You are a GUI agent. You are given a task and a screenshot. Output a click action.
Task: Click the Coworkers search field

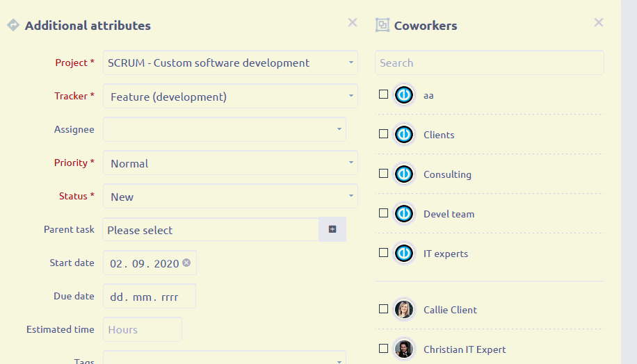(489, 63)
